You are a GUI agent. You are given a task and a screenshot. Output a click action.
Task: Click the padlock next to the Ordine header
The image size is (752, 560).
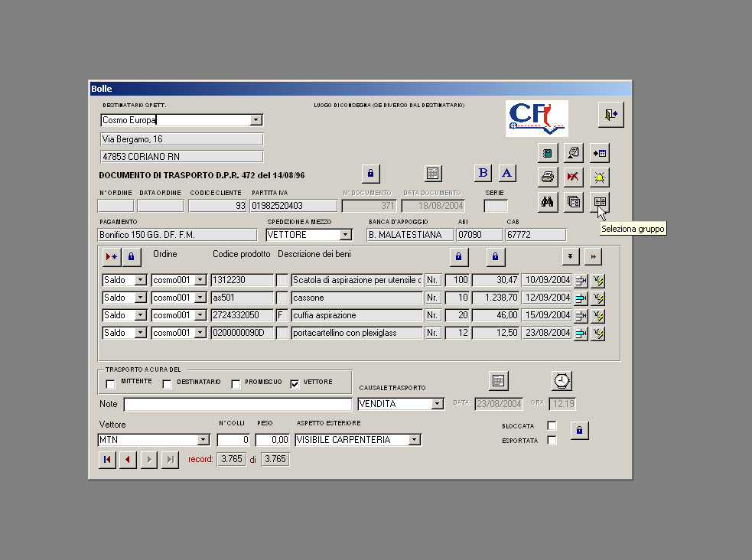(132, 257)
